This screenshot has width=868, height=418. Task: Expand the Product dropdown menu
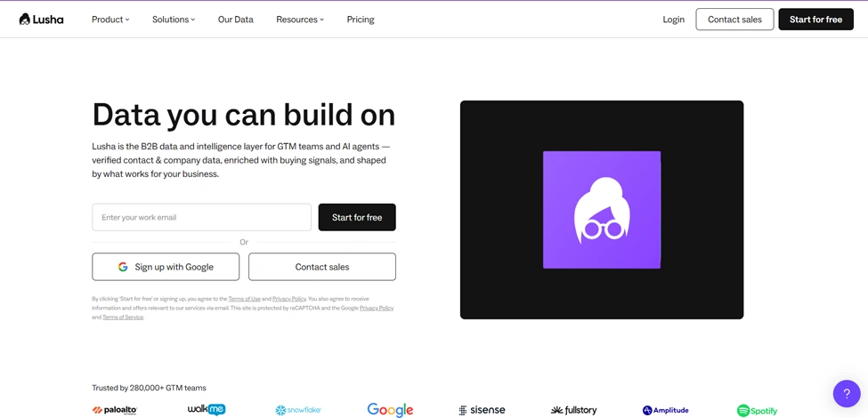click(x=110, y=20)
